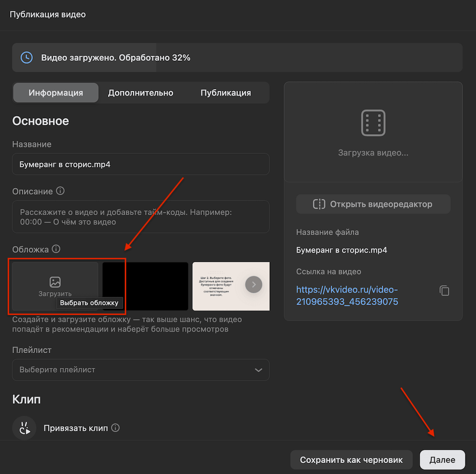Copy the video link with the copy icon
This screenshot has height=474, width=476.
pos(445,291)
